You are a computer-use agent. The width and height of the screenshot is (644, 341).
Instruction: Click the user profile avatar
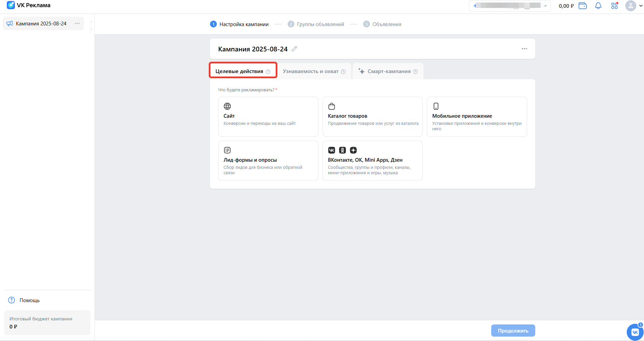pyautogui.click(x=630, y=6)
